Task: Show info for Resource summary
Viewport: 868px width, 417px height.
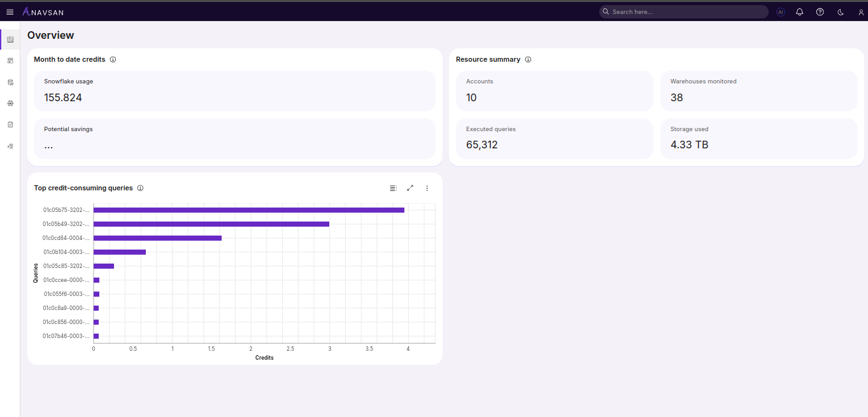Action: tap(528, 59)
